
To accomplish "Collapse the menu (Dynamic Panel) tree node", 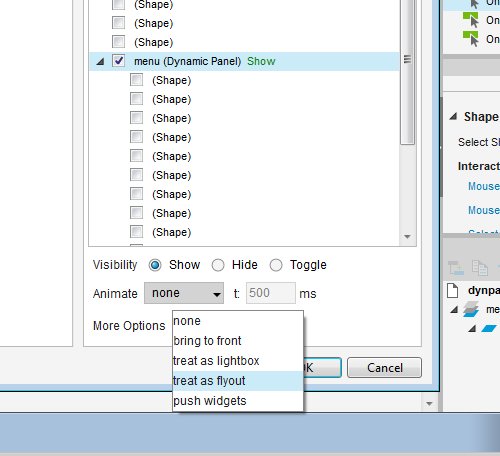I will (100, 62).
